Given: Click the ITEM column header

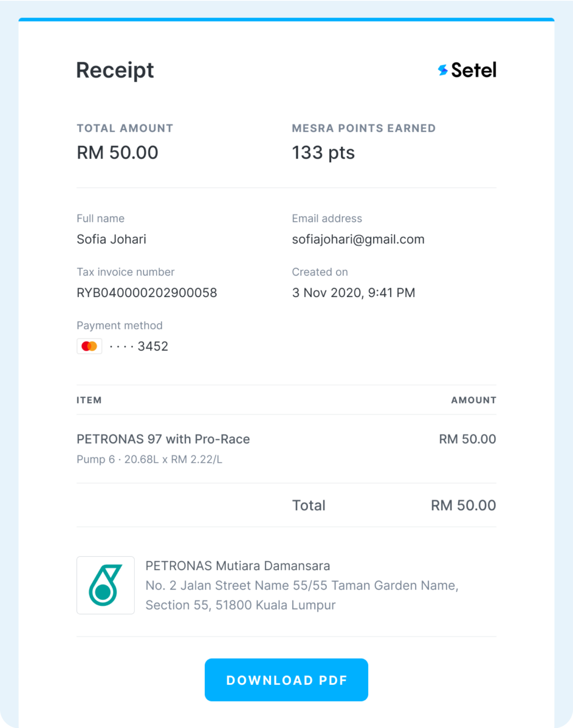Looking at the screenshot, I should 89,400.
